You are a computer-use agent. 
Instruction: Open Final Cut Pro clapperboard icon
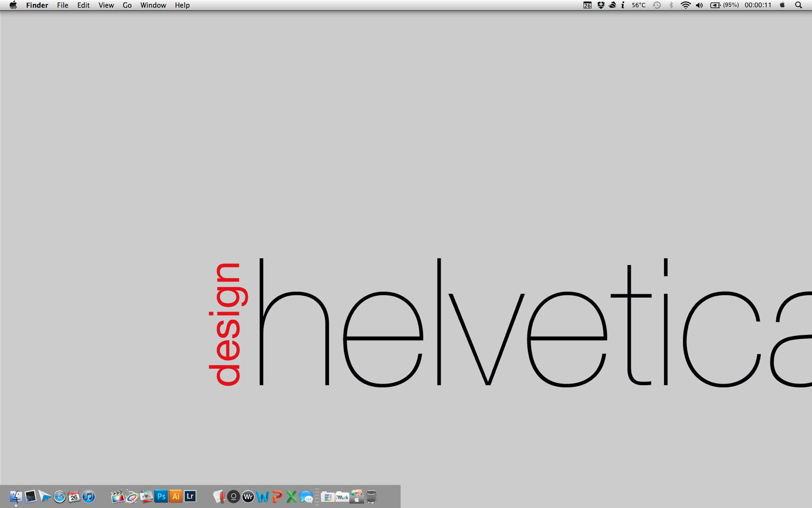tap(117, 497)
